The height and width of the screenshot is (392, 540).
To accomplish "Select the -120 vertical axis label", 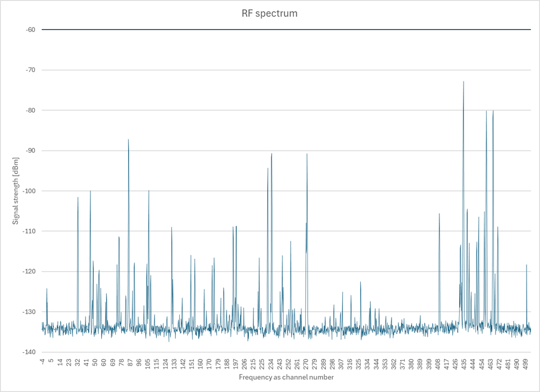I will point(29,271).
